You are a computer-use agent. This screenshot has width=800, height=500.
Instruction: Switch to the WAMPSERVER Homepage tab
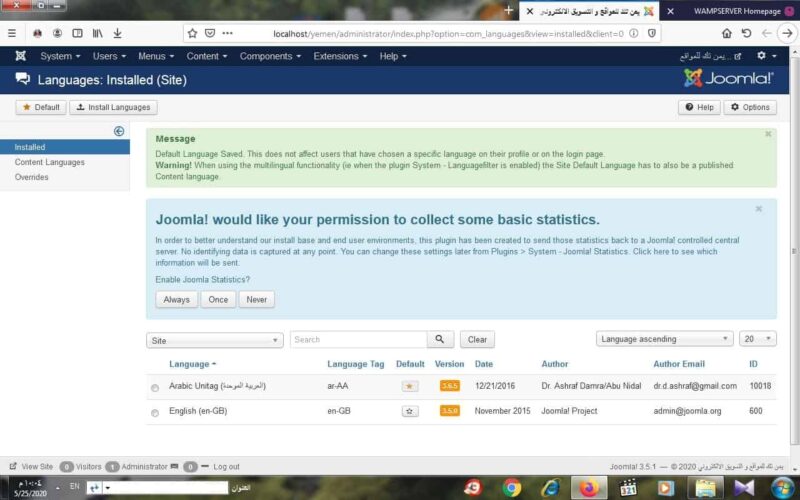pyautogui.click(x=737, y=11)
